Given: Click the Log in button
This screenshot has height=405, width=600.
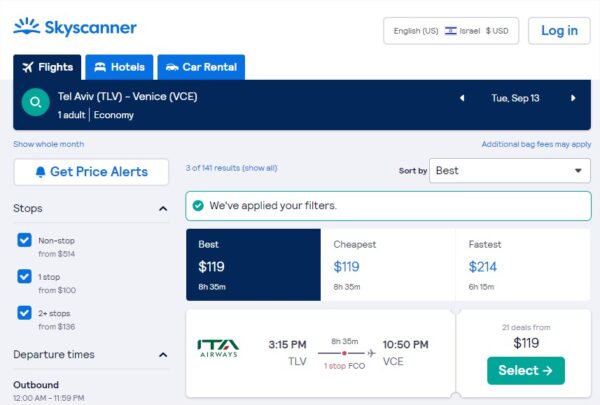Looking at the screenshot, I should click(x=559, y=31).
